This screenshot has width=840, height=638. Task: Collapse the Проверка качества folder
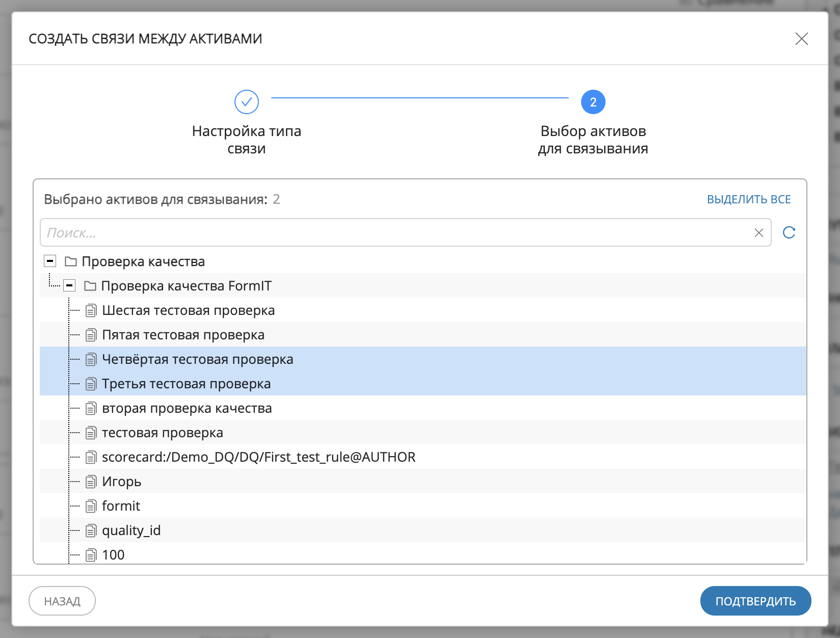coord(49,261)
